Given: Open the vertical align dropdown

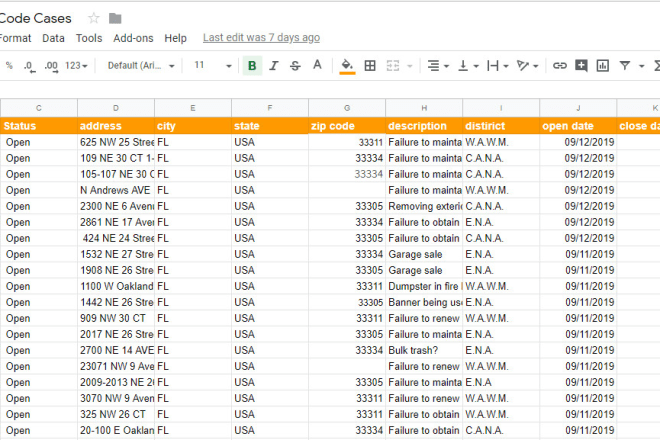Looking at the screenshot, I should 468,66.
